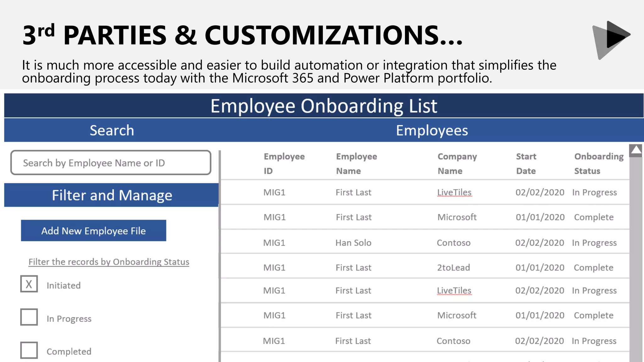Image resolution: width=644 pixels, height=362 pixels.
Task: Click In Progress status in Han Solo row
Action: [594, 243]
